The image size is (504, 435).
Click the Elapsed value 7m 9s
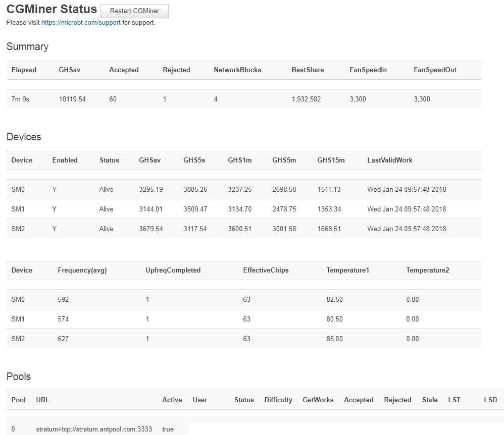(x=20, y=99)
